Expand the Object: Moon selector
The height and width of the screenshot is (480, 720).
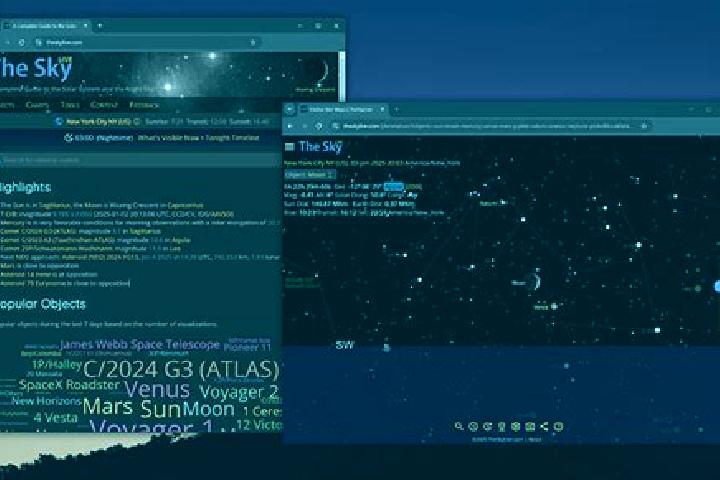point(310,175)
